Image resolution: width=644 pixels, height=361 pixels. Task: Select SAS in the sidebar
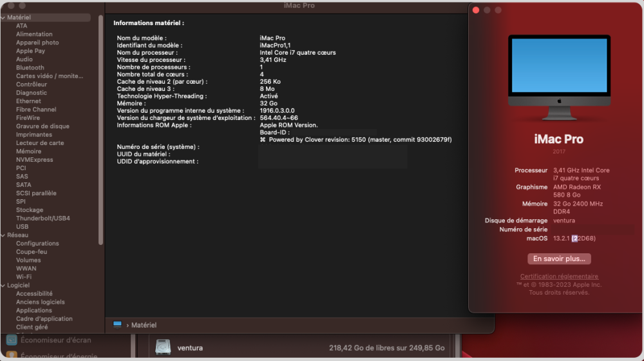(22, 177)
